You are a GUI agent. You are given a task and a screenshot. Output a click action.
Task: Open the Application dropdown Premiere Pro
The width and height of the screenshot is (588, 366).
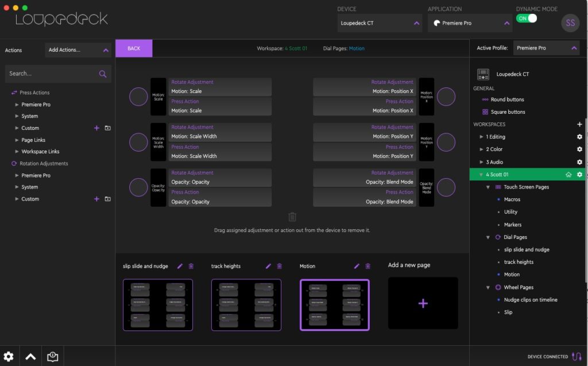coord(470,24)
